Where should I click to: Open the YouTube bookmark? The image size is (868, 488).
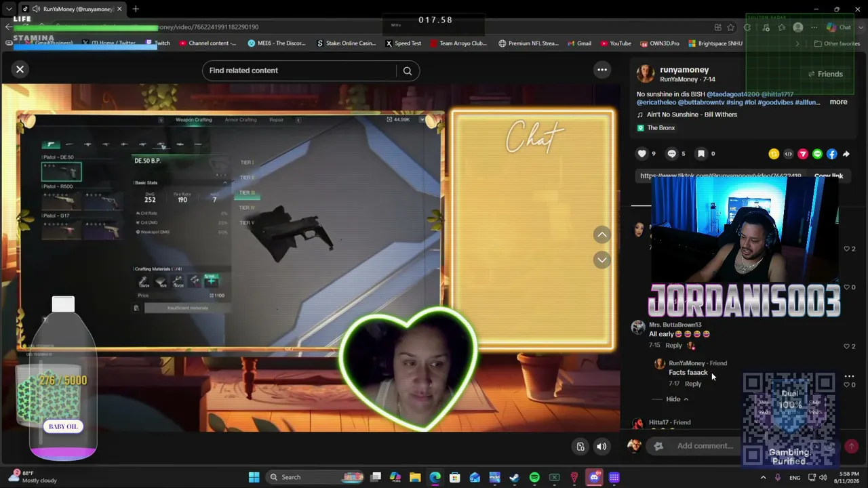615,43
